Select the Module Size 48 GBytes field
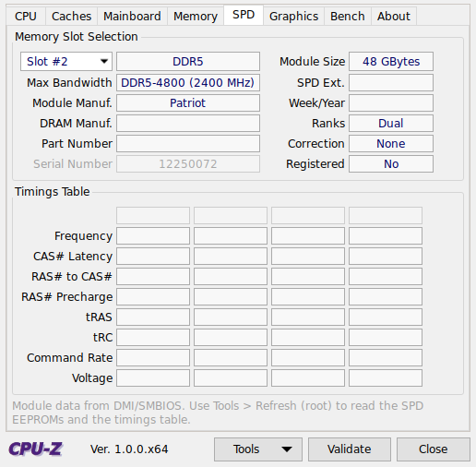Image resolution: width=476 pixels, height=467 pixels. click(391, 62)
